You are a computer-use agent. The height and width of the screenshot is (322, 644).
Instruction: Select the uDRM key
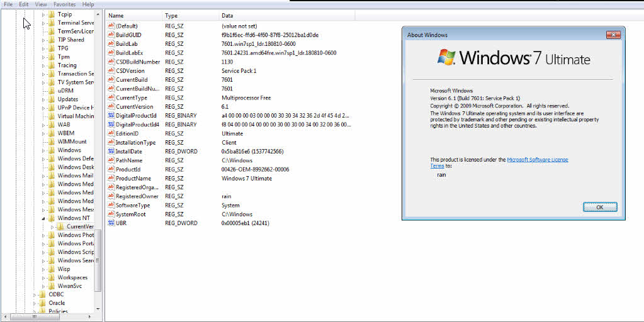point(65,91)
